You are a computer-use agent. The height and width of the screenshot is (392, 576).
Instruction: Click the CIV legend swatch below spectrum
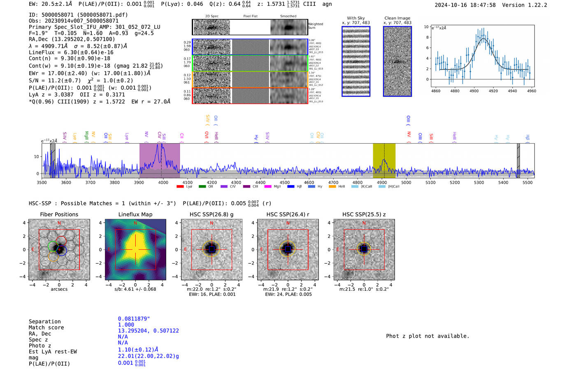click(x=224, y=186)
